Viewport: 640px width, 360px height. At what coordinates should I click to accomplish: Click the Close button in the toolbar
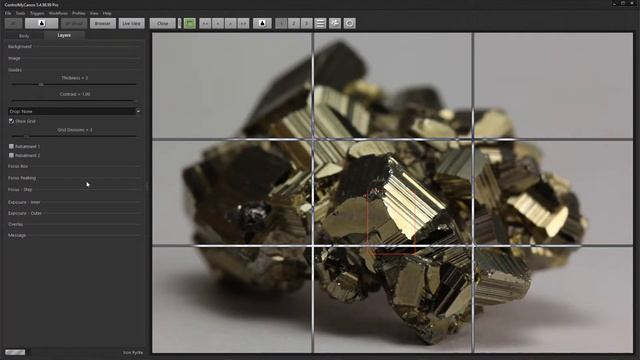point(162,23)
